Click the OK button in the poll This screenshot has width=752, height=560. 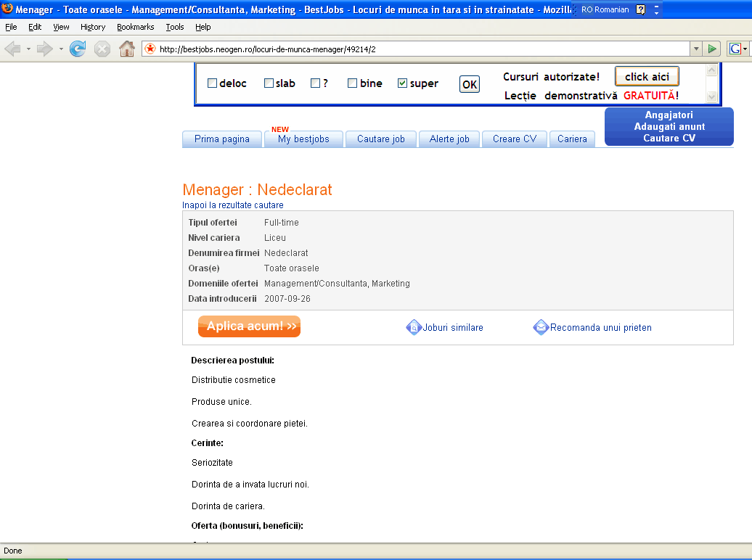(x=470, y=84)
